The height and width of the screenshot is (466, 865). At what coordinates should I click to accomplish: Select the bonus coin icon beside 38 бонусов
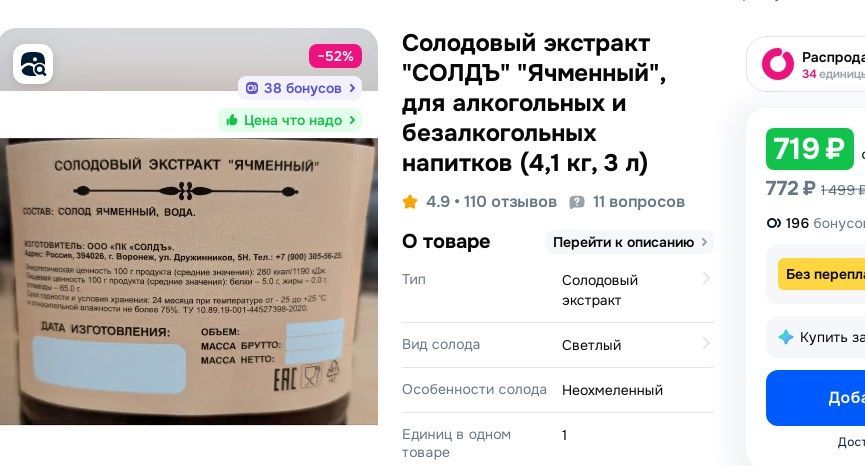pos(252,88)
